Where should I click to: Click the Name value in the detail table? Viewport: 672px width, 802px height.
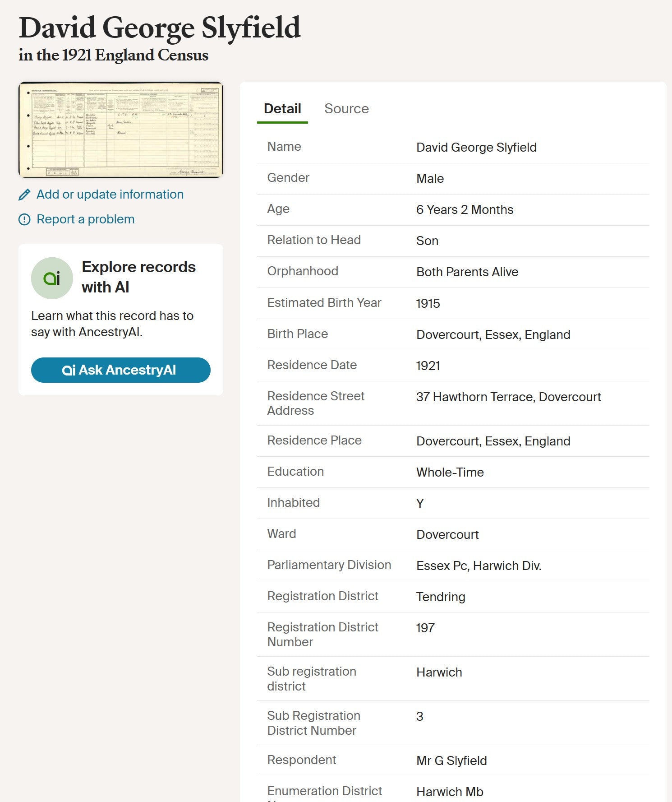[476, 148]
